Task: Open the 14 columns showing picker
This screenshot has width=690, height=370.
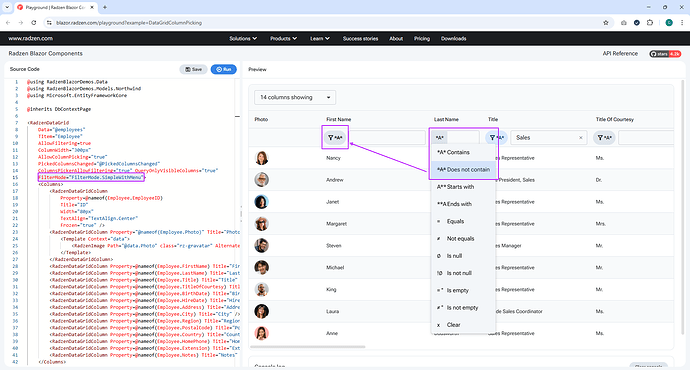Action: [x=295, y=97]
